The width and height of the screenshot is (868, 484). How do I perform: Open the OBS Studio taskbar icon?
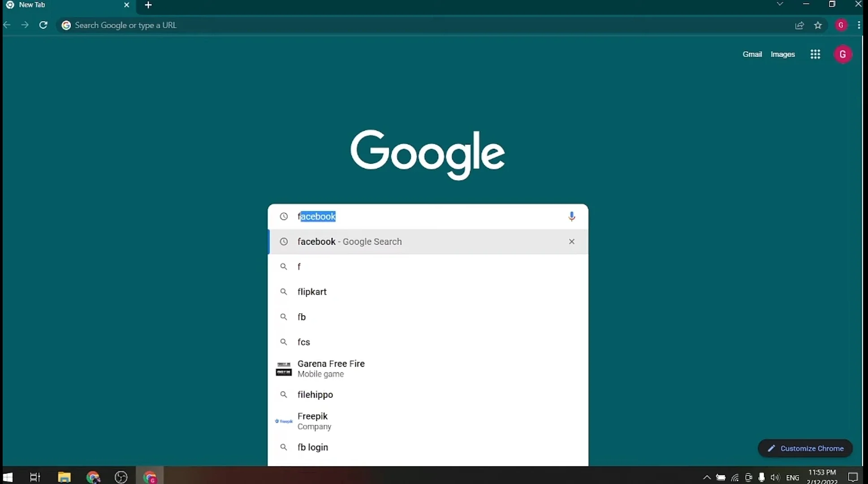[x=121, y=477]
